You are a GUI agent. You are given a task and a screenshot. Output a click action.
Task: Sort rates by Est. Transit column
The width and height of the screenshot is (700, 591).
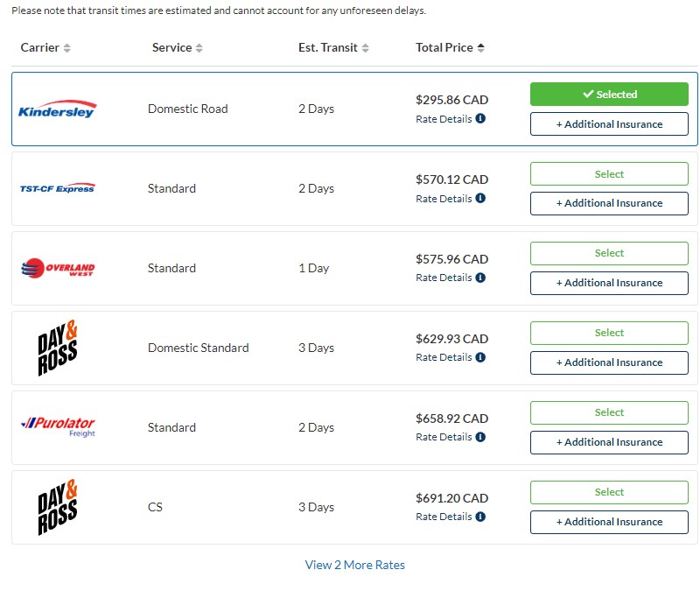pyautogui.click(x=333, y=47)
